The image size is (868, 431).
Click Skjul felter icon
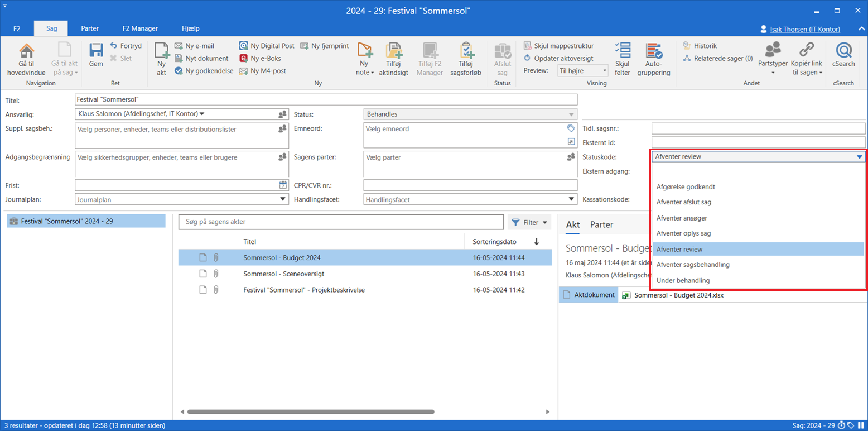622,51
